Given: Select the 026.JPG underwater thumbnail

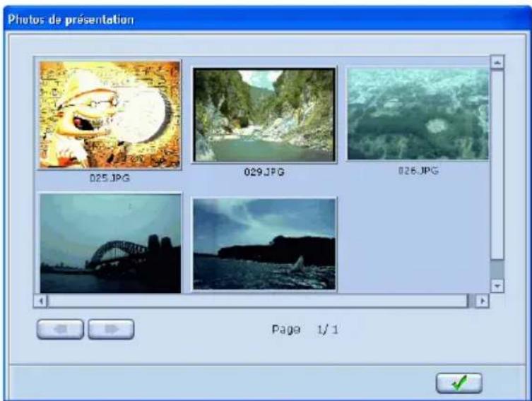Looking at the screenshot, I should [x=418, y=114].
